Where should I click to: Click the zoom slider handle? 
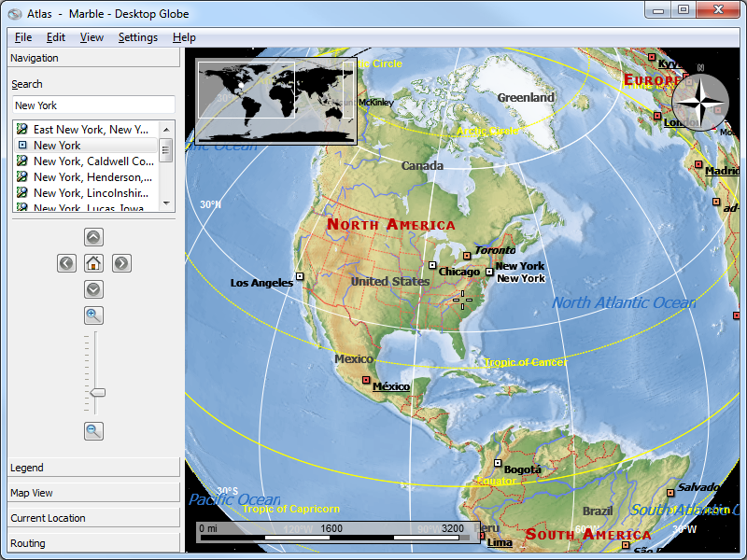96,393
